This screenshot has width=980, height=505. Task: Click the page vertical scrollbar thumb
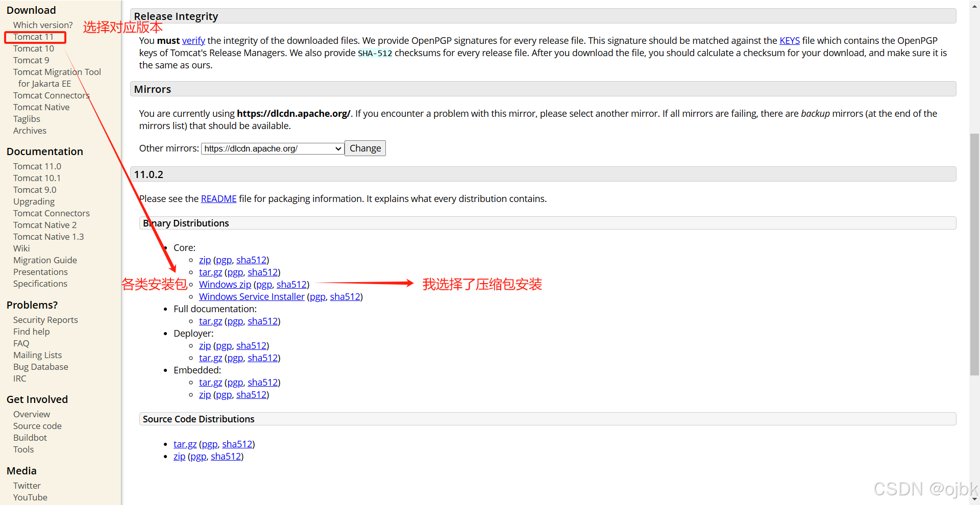click(974, 254)
